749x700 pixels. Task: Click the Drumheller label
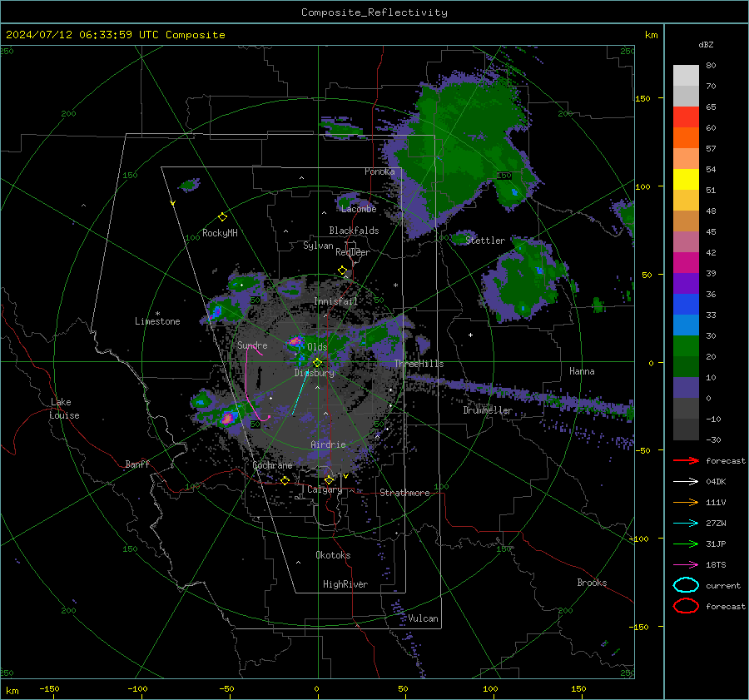[488, 410]
